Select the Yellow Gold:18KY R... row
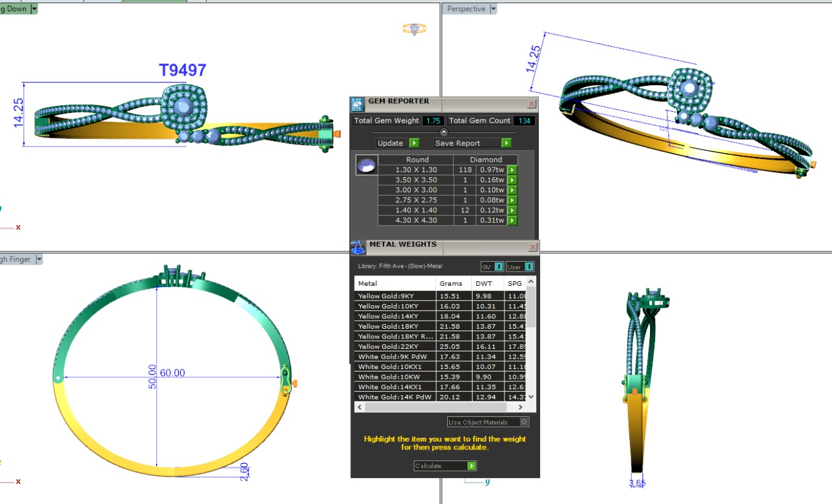This screenshot has height=504, width=832. tap(440, 336)
